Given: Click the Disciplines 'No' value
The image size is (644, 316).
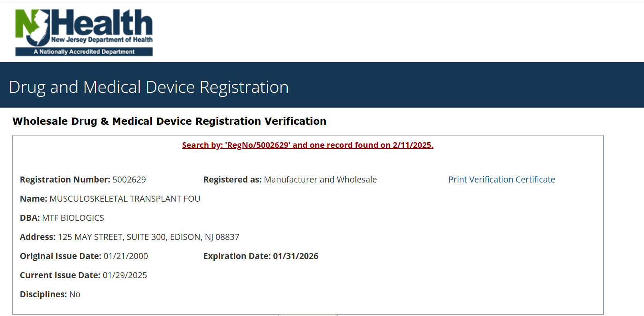Looking at the screenshot, I should (75, 294).
